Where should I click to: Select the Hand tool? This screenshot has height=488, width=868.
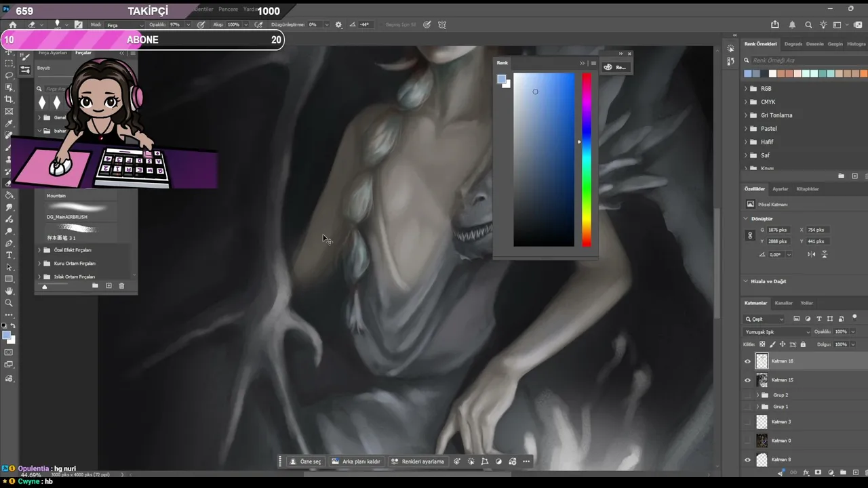click(9, 291)
